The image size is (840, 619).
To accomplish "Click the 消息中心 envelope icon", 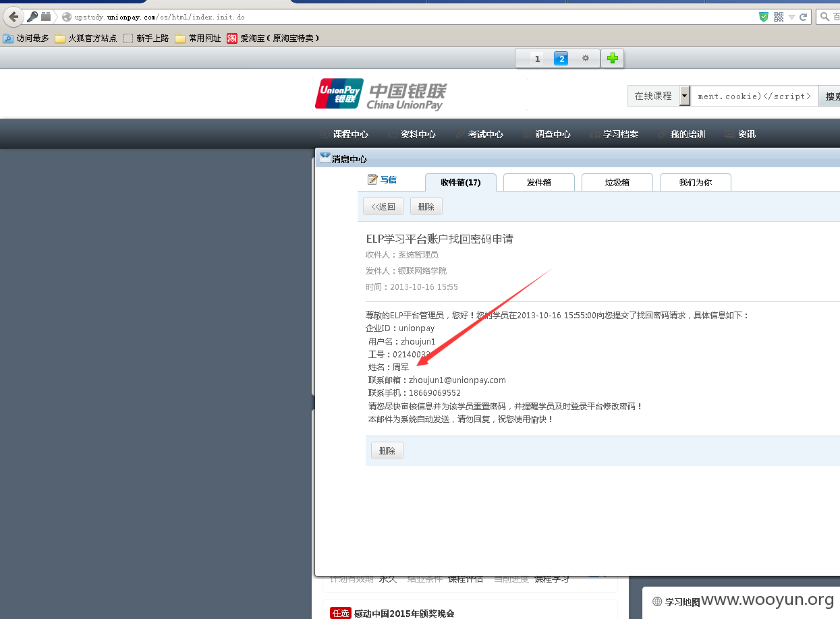I will (325, 158).
